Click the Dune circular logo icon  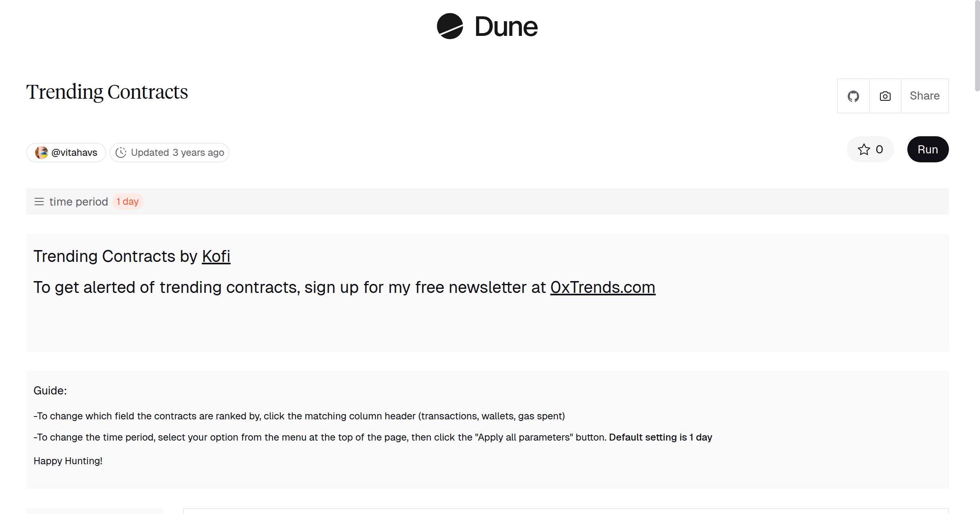(450, 26)
